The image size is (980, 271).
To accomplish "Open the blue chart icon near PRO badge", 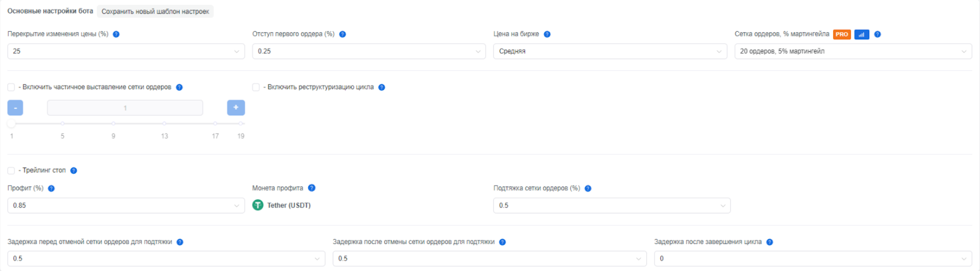I will [861, 34].
